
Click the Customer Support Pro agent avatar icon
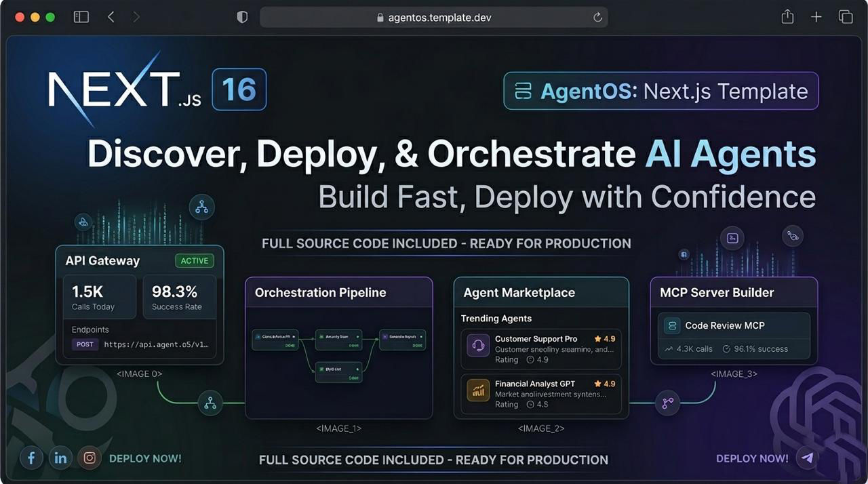coord(478,346)
